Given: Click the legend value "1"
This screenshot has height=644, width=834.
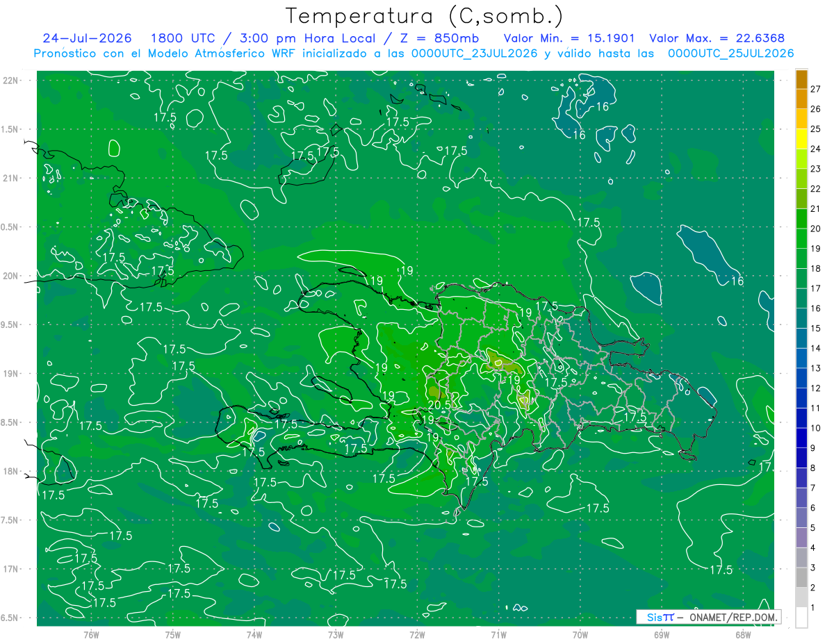Looking at the screenshot, I should (813, 609).
